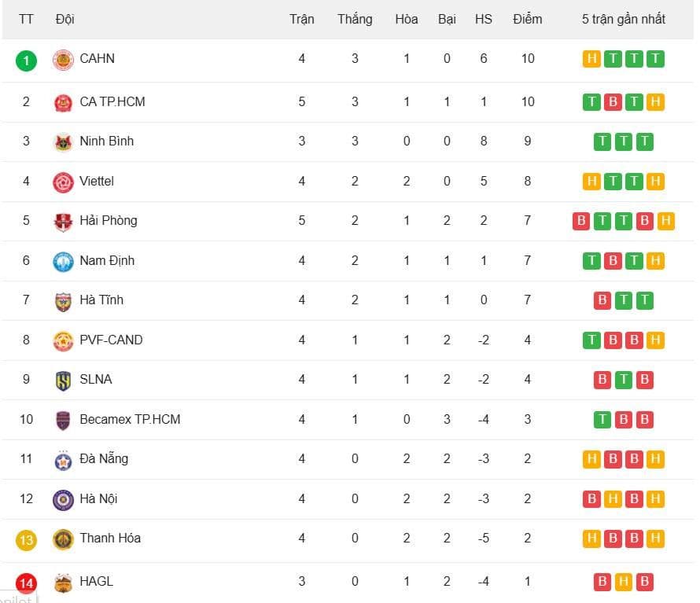Image resolution: width=700 pixels, height=603 pixels.
Task: Click the Nam Định team logo
Action: click(x=63, y=261)
